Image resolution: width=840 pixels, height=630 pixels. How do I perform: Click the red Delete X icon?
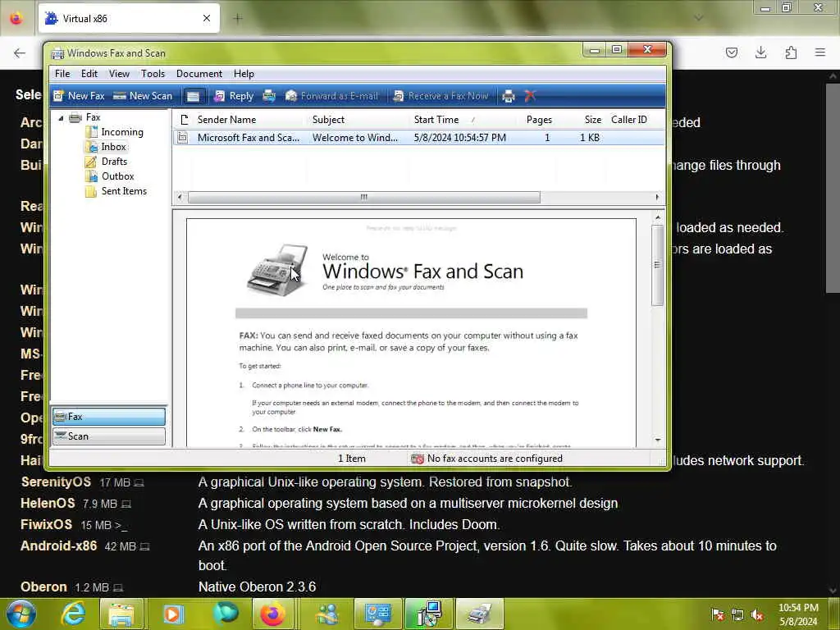pyautogui.click(x=530, y=96)
